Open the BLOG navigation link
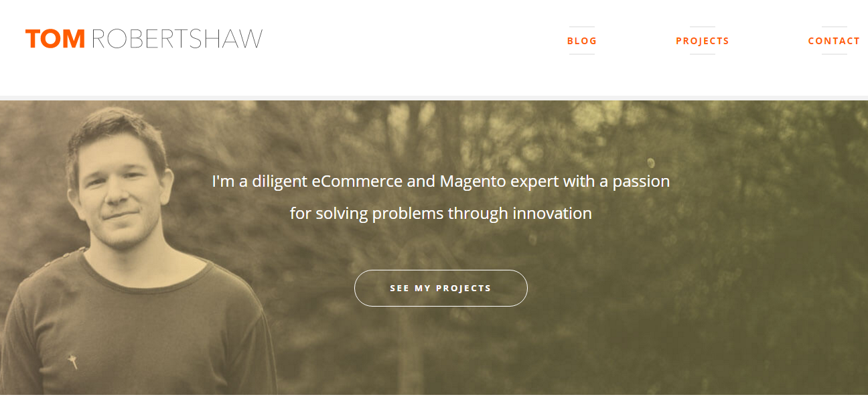This screenshot has width=868, height=407. tap(582, 41)
